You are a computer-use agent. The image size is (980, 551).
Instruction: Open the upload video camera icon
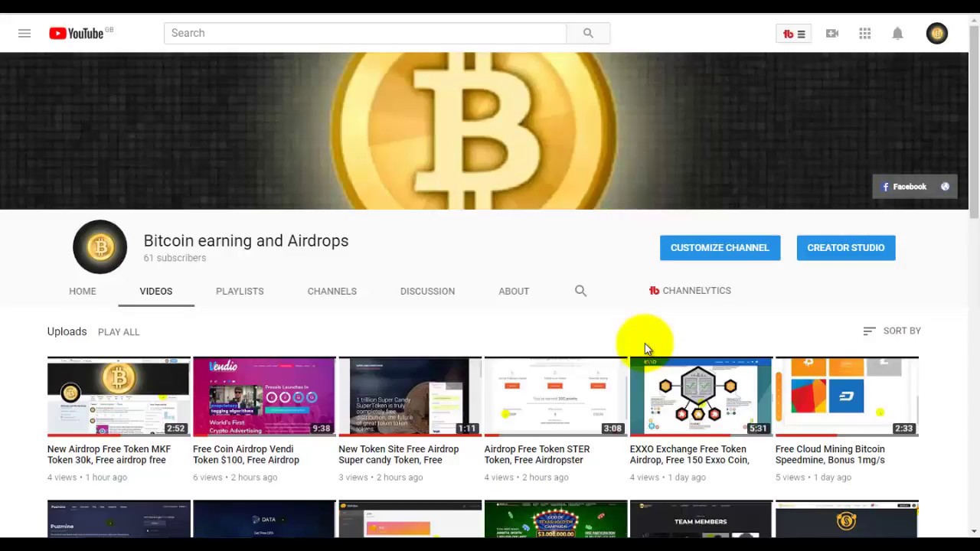[832, 34]
